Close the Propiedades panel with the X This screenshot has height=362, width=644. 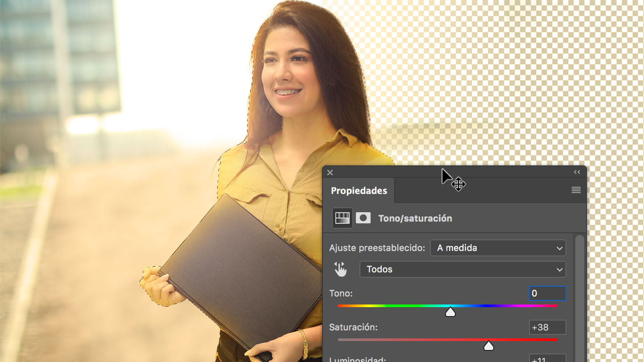330,173
